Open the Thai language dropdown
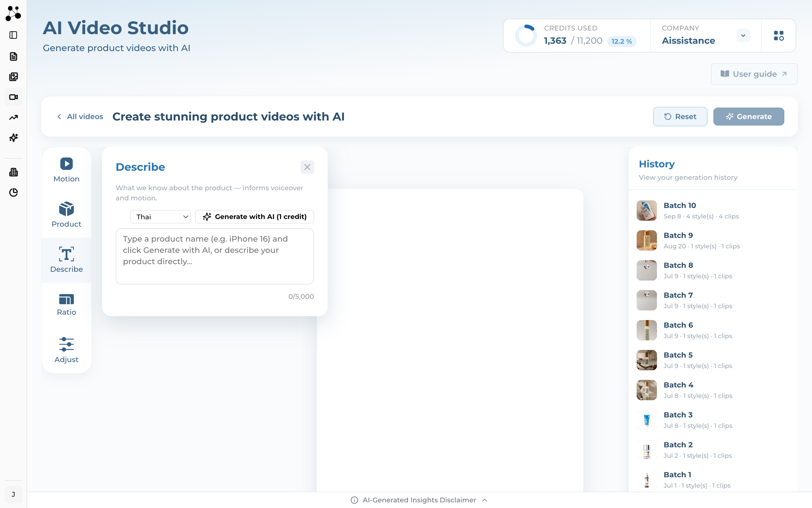Viewport: 812px width, 508px height. (160, 217)
